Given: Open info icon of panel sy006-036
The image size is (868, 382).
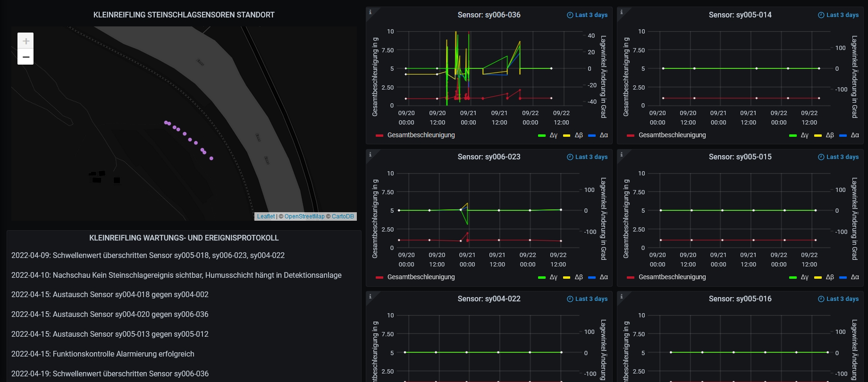Looking at the screenshot, I should [x=371, y=12].
